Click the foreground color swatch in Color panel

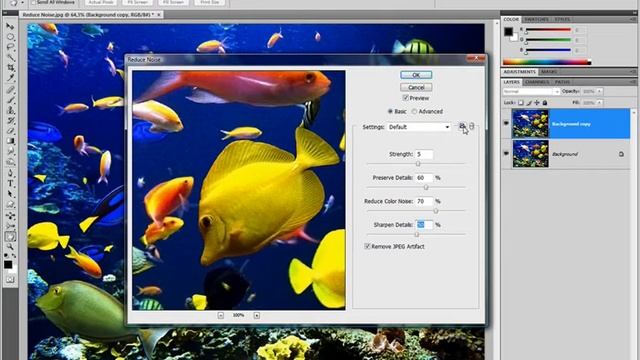[x=508, y=31]
